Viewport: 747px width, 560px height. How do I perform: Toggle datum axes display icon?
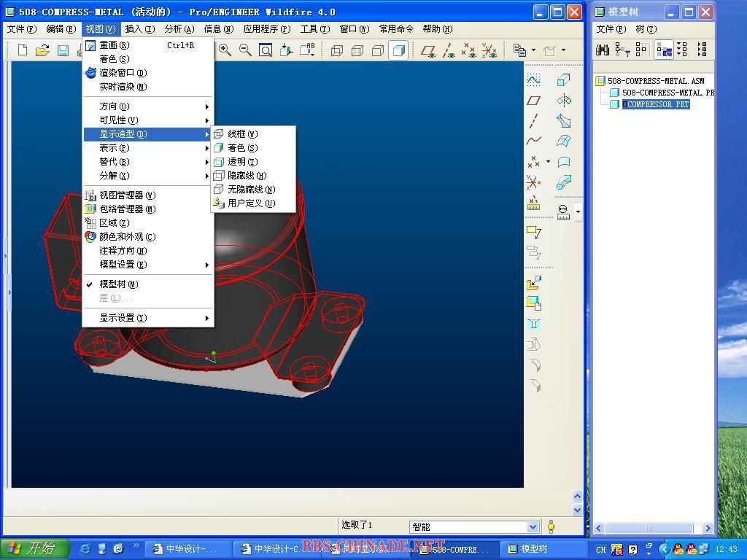(x=449, y=50)
